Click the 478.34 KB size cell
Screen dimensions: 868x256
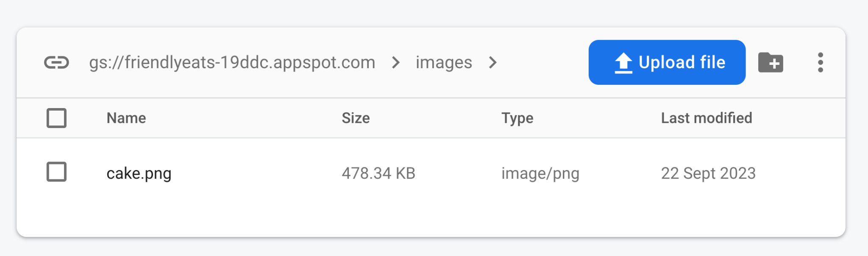(x=378, y=173)
